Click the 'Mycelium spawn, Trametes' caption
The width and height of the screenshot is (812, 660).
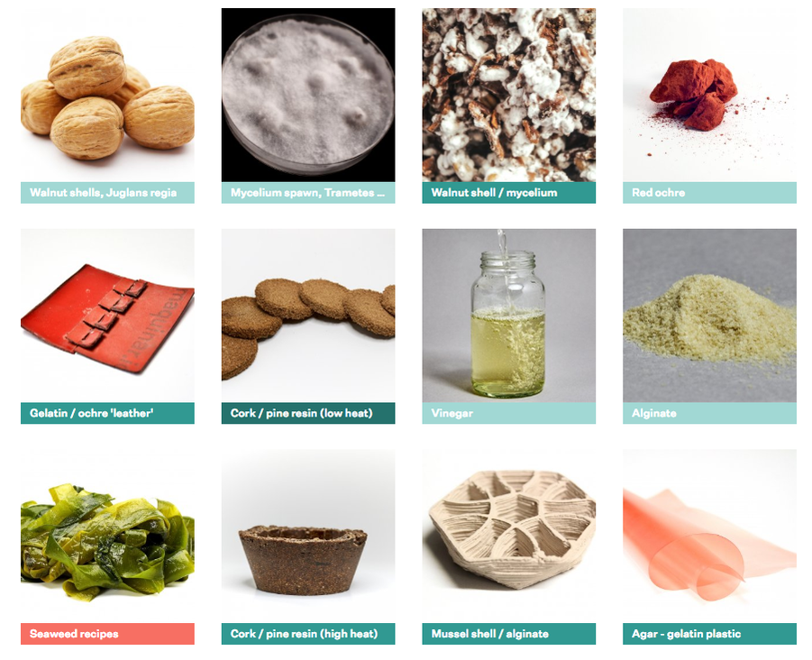point(308,193)
